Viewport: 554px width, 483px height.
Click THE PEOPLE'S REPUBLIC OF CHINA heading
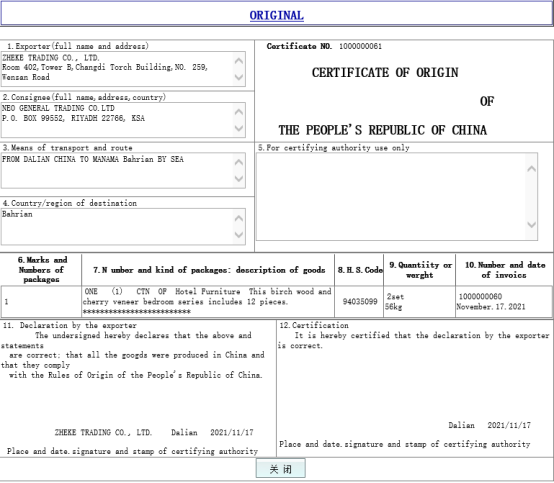382,130
